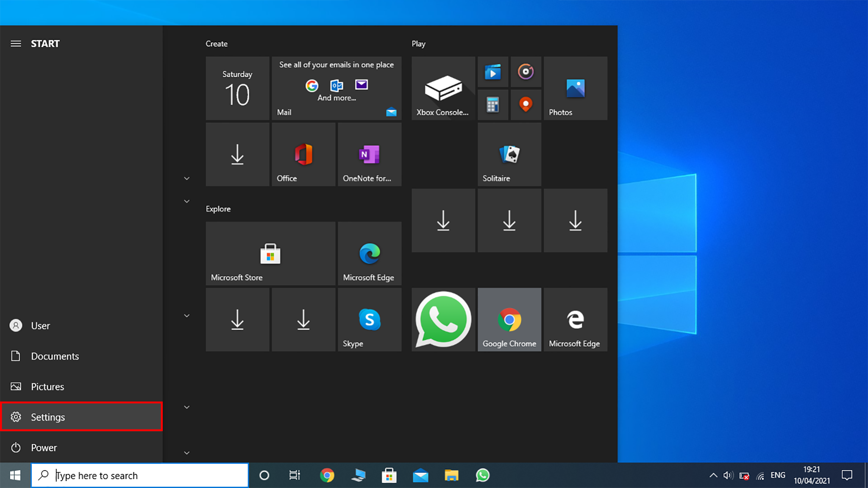
Task: Open the Maps tile
Action: [x=526, y=104]
